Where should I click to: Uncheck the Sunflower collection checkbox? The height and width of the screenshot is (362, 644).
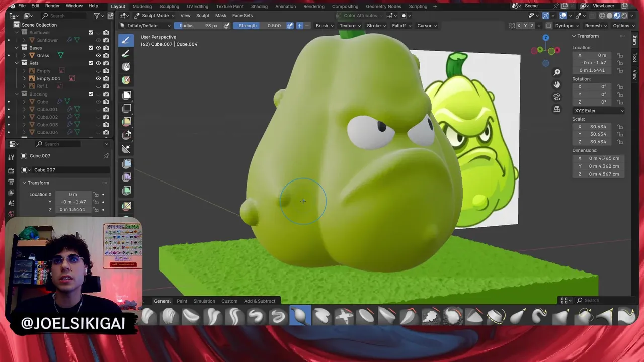click(91, 33)
